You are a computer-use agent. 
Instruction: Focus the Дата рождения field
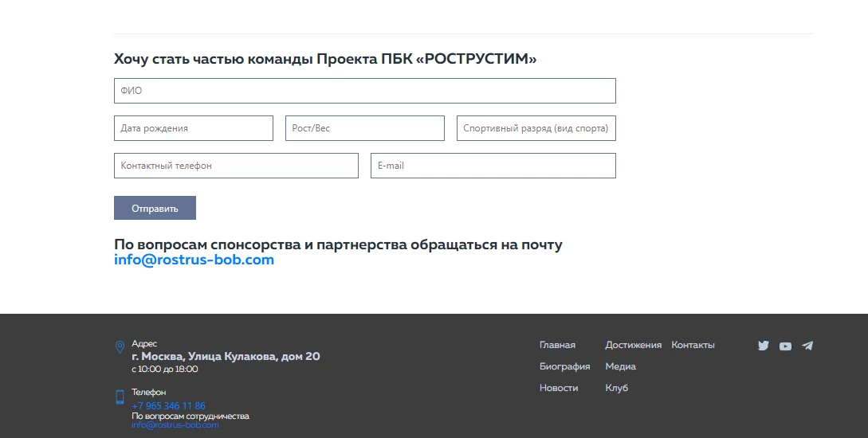193,128
